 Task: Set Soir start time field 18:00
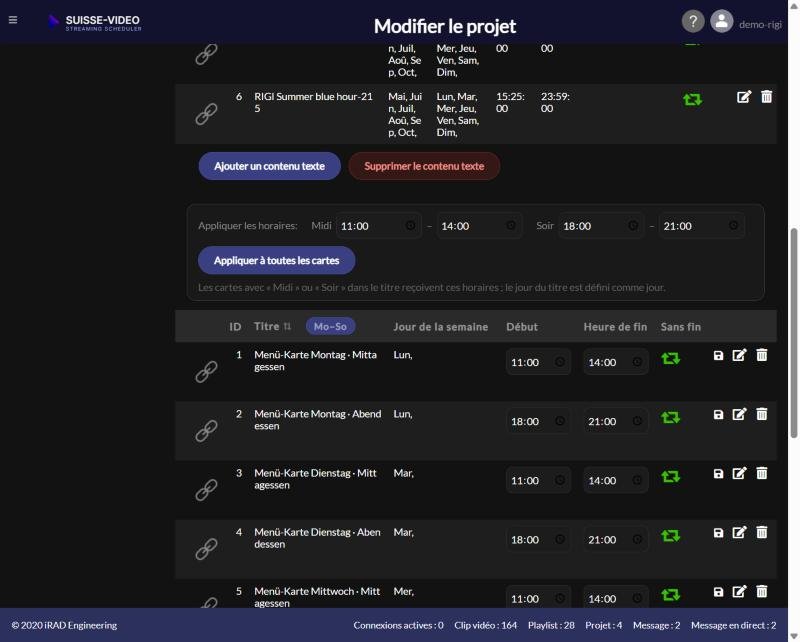click(x=601, y=226)
